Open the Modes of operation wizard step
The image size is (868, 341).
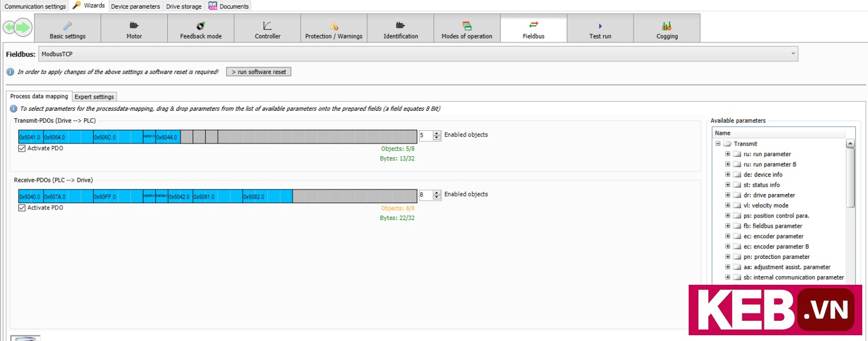tap(467, 28)
